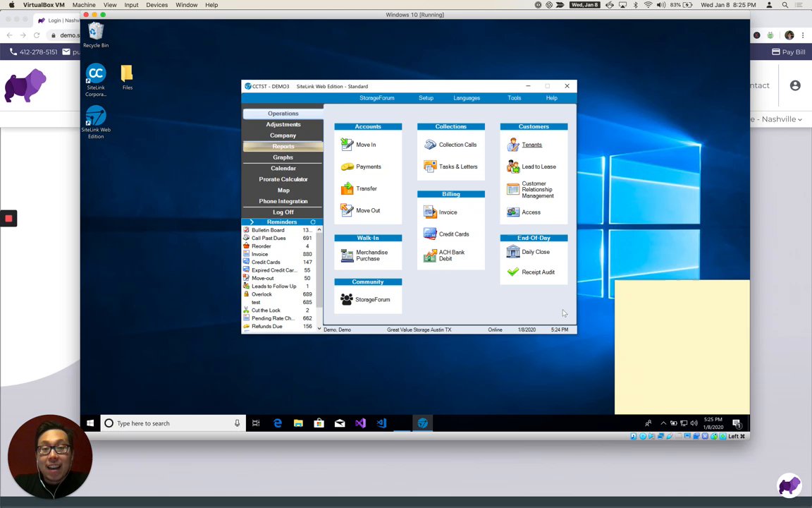Open File Explorer from Windows taskbar

tap(298, 423)
